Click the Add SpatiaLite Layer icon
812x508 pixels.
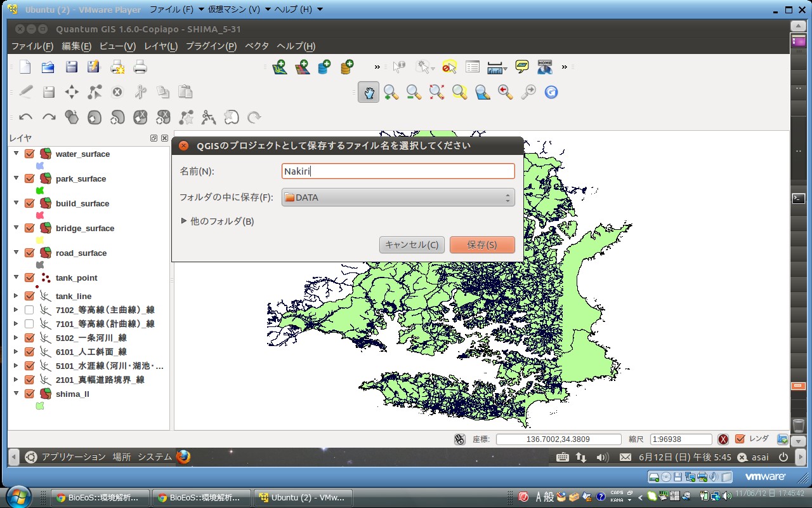(x=347, y=67)
